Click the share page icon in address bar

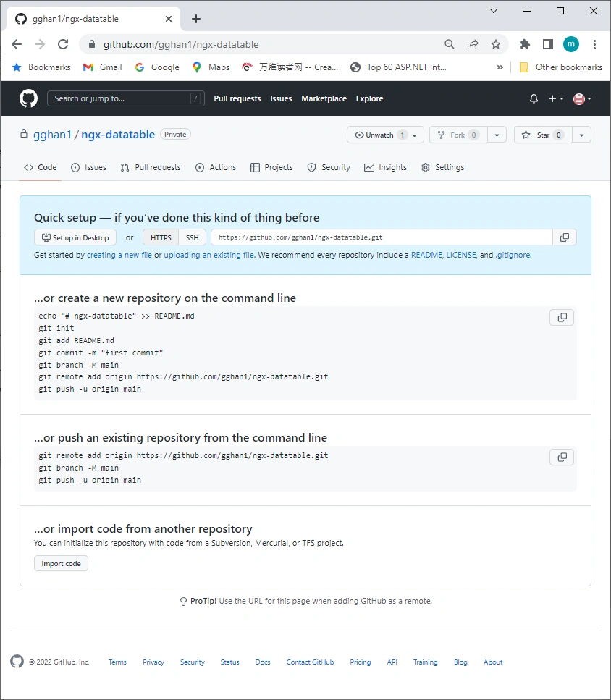(x=473, y=44)
